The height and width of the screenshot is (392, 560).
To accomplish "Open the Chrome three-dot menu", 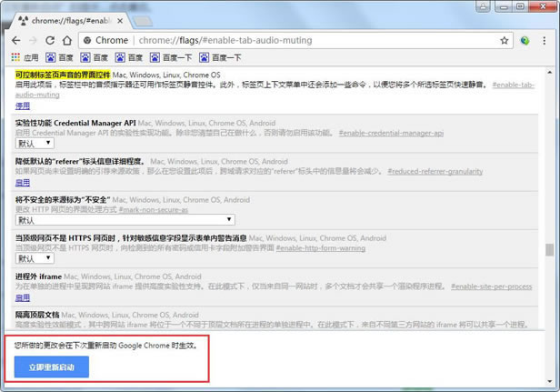I will pyautogui.click(x=546, y=40).
